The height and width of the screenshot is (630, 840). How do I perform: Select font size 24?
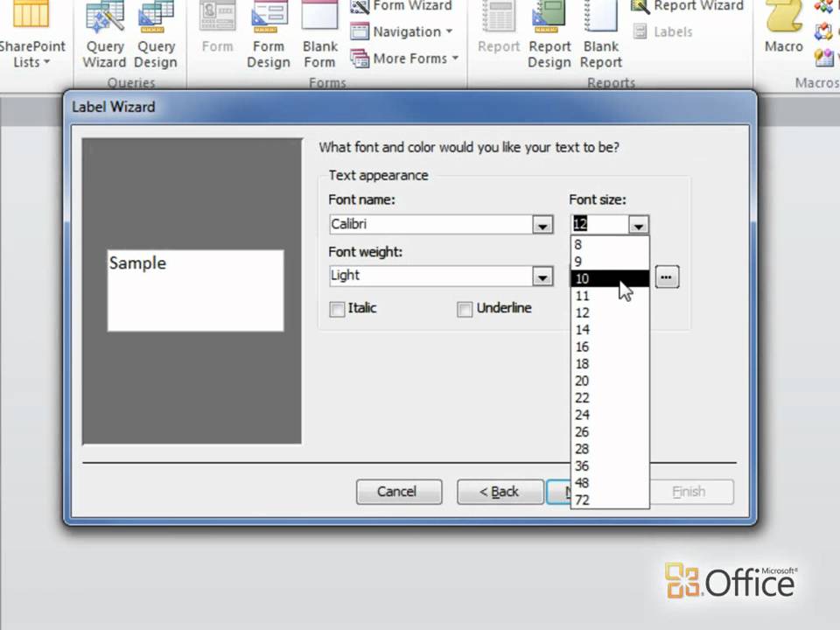tap(610, 415)
